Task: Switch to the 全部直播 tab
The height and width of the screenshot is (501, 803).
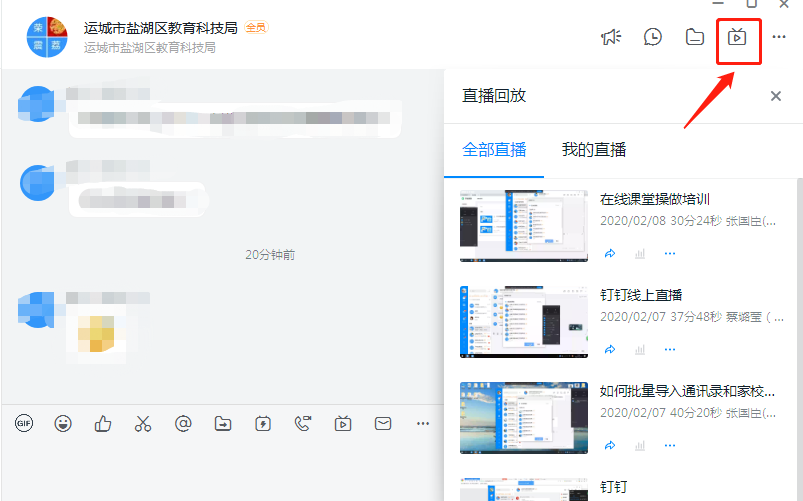Action: [494, 150]
